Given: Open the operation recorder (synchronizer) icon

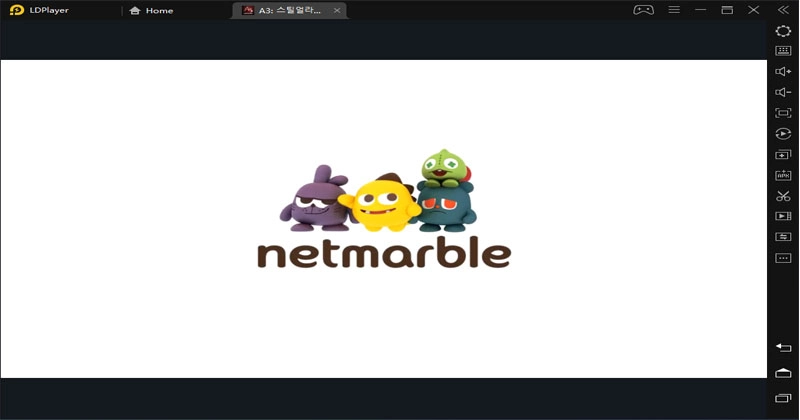Looking at the screenshot, I should coord(783,134).
